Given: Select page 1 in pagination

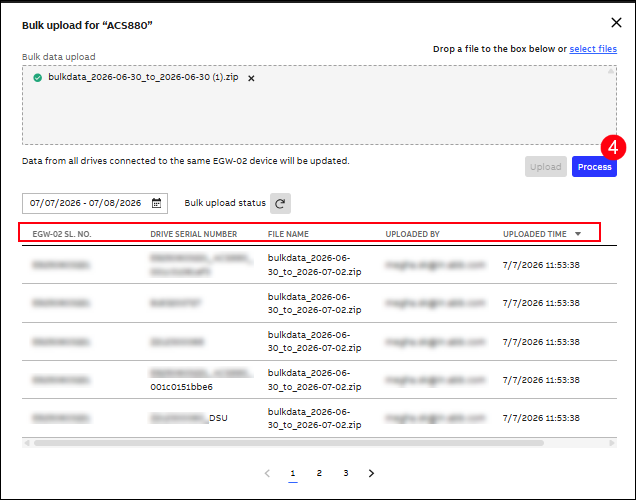Looking at the screenshot, I should [x=293, y=473].
